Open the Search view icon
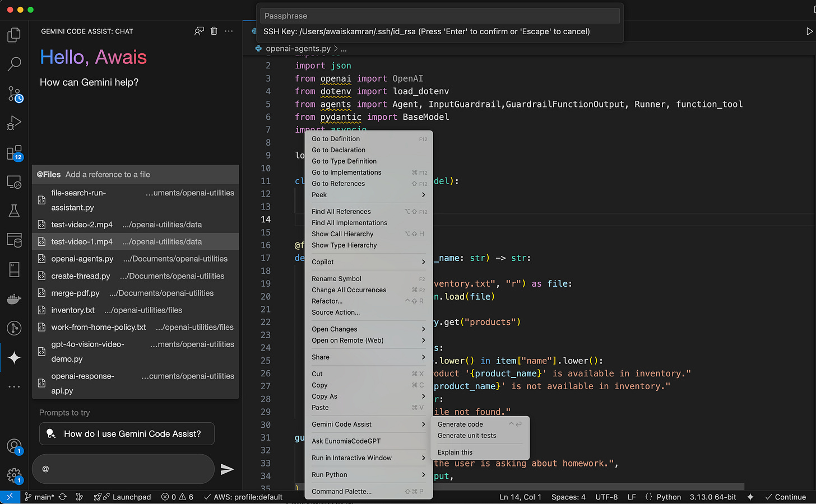The image size is (816, 504). 14,64
